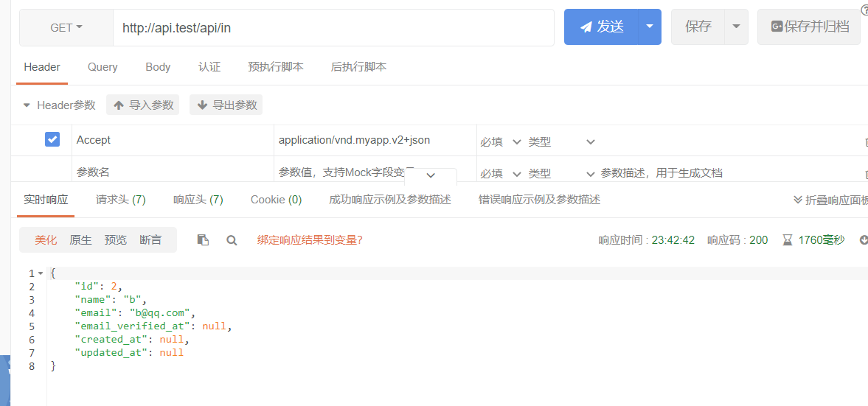Click 导入参数 button
This screenshot has width=868, height=406.
pos(143,105)
